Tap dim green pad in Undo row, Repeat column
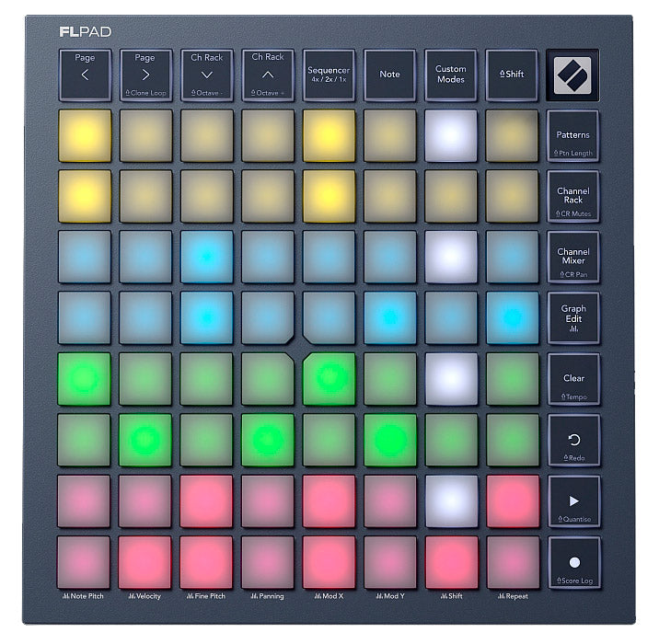 (x=513, y=440)
